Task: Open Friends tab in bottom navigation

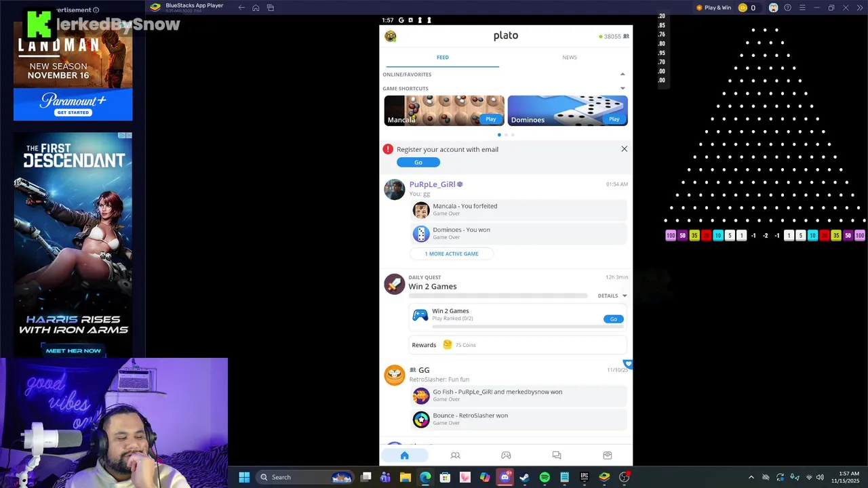Action: click(455, 455)
